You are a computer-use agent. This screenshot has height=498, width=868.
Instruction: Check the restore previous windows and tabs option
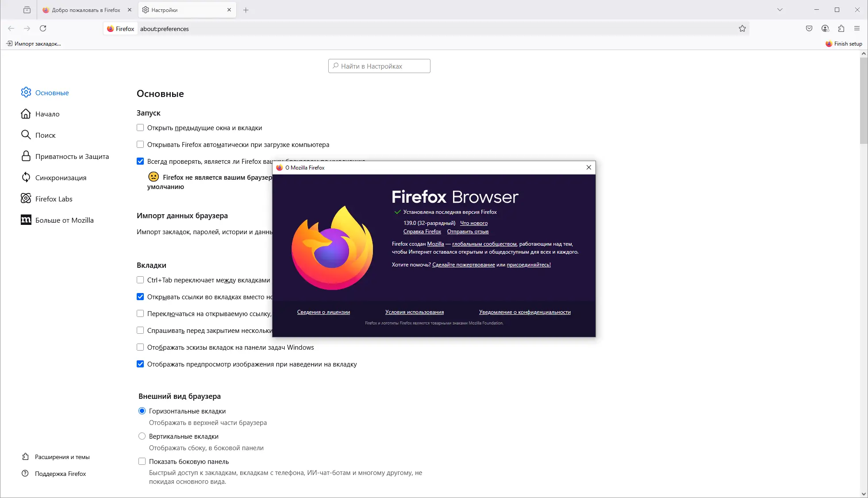tap(140, 128)
